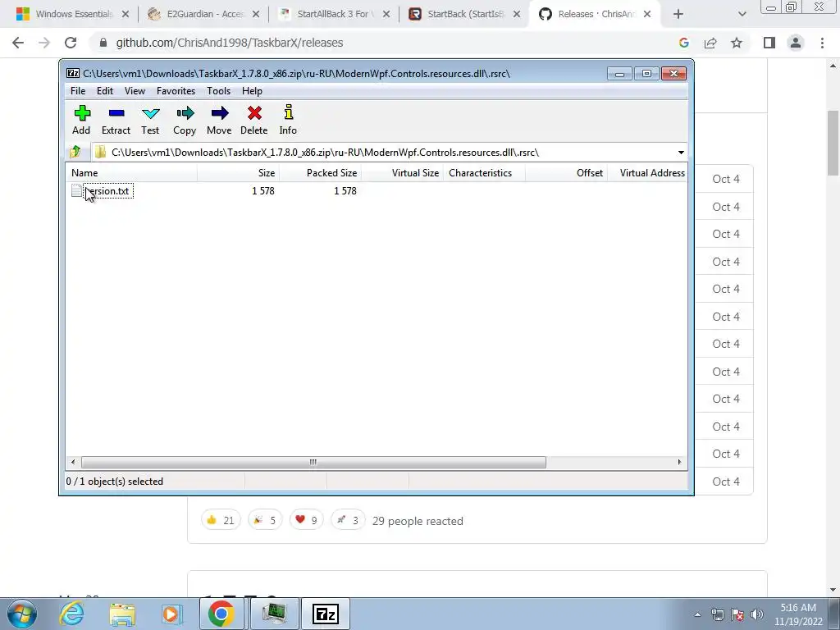Viewport: 840px width, 630px height.
Task: Open the Chrome three-dot menu
Action: [822, 43]
